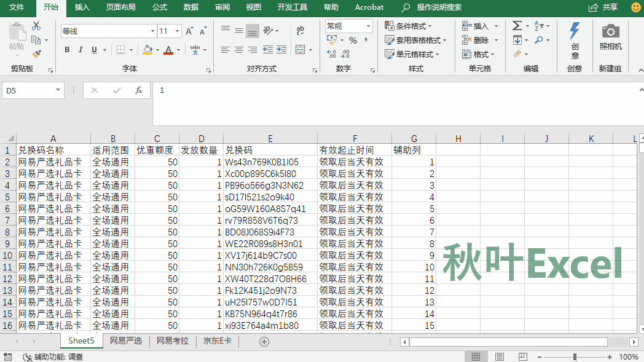The width and height of the screenshot is (644, 362).
Task: Toggle middle vertical alignment
Action: click(x=239, y=31)
